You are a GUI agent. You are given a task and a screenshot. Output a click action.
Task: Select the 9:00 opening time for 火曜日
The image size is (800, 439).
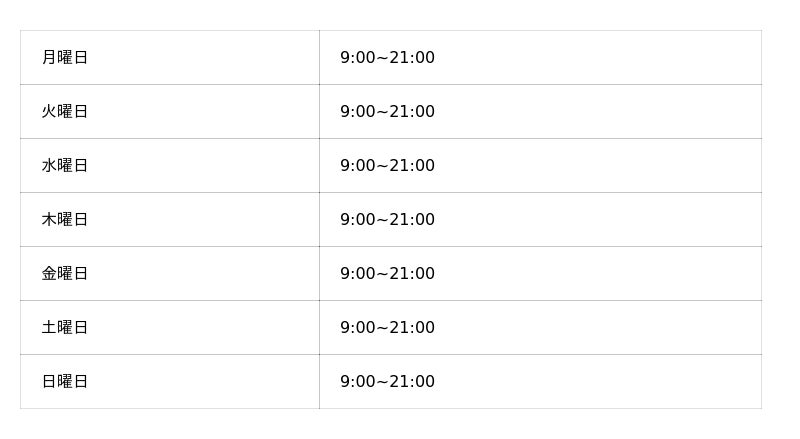[x=357, y=112]
